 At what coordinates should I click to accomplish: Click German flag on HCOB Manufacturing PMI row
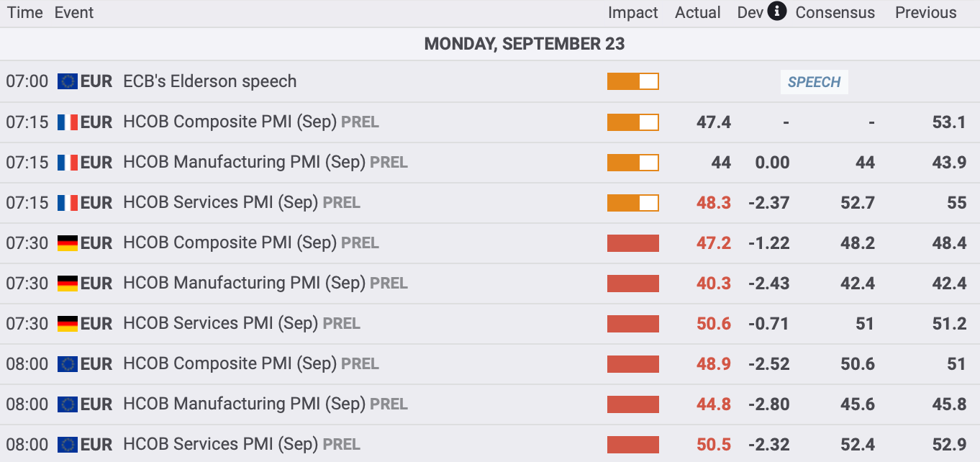pos(68,283)
